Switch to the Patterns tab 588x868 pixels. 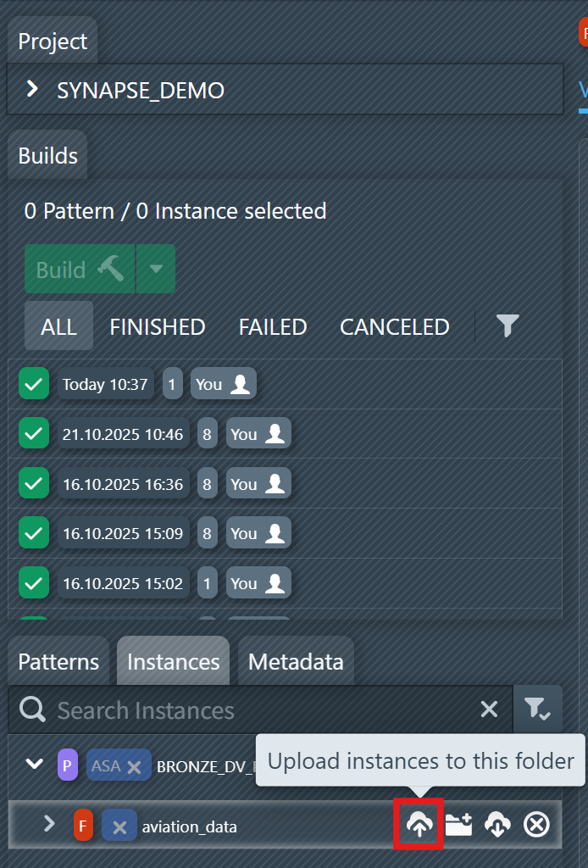coord(58,662)
